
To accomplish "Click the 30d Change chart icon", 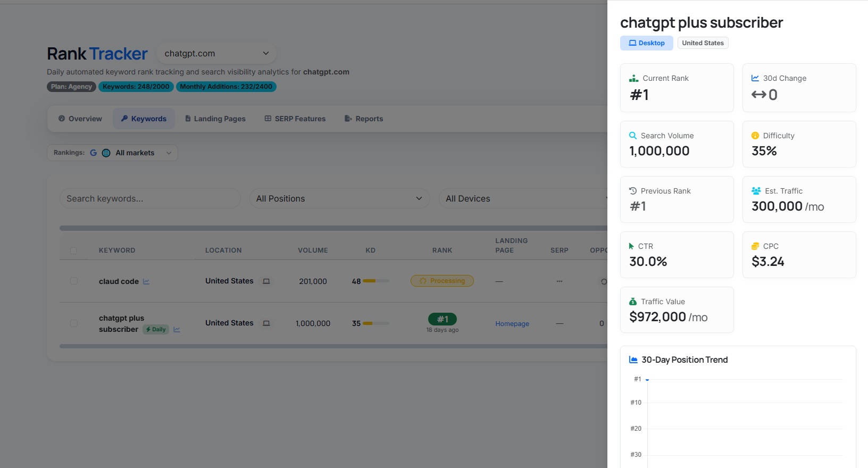I will coord(755,78).
